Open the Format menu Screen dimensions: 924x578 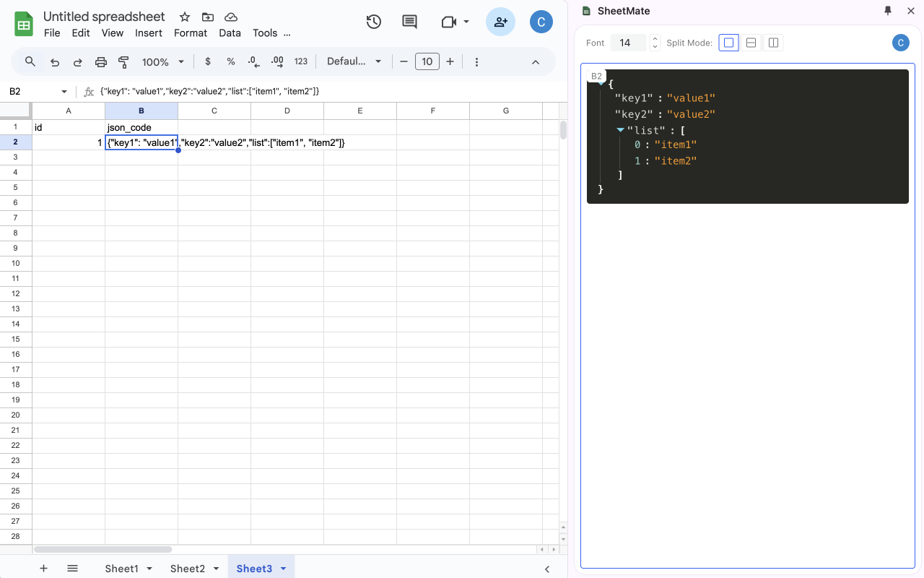pyautogui.click(x=190, y=33)
